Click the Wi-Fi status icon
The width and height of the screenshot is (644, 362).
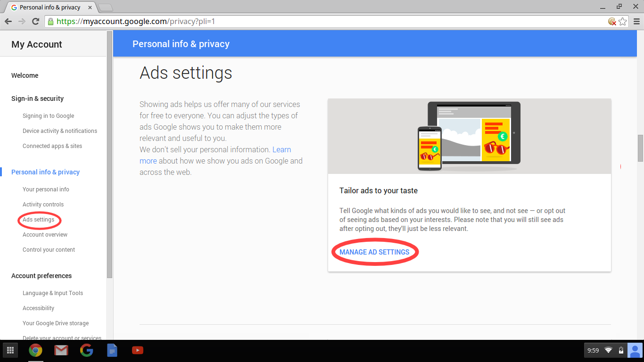coord(609,350)
